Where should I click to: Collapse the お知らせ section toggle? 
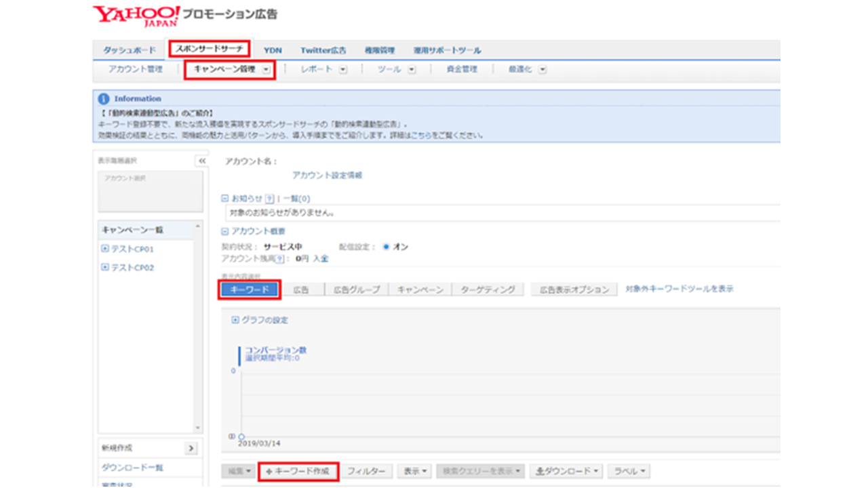click(x=225, y=199)
